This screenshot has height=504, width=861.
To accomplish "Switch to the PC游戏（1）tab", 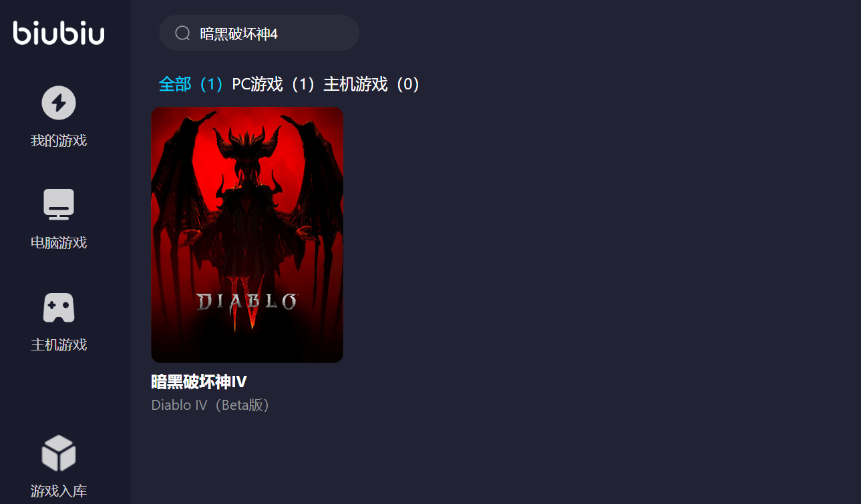I will tap(273, 84).
